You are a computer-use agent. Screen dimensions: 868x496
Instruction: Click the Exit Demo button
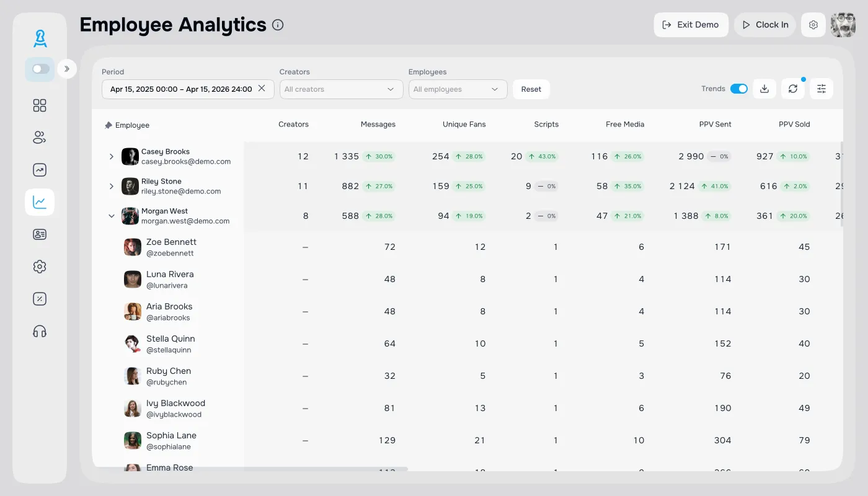click(x=691, y=25)
